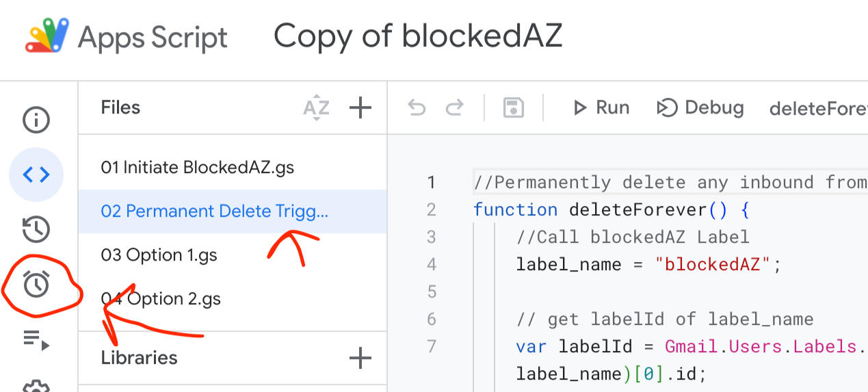Switch to the Editor code icon
This screenshot has width=868, height=392.
pos(36,175)
